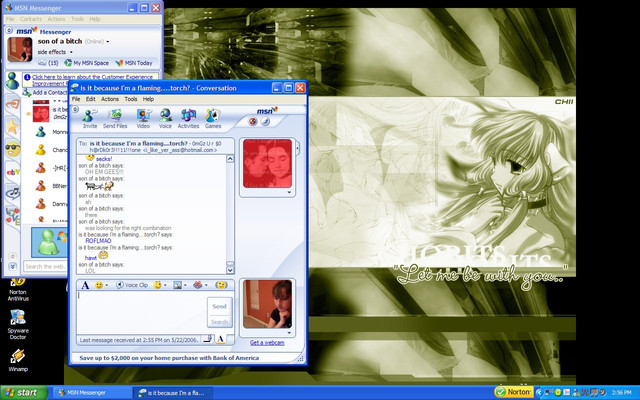The image size is (640, 400).
Task: Click the chat history scroll up arrow
Action: pos(230,159)
